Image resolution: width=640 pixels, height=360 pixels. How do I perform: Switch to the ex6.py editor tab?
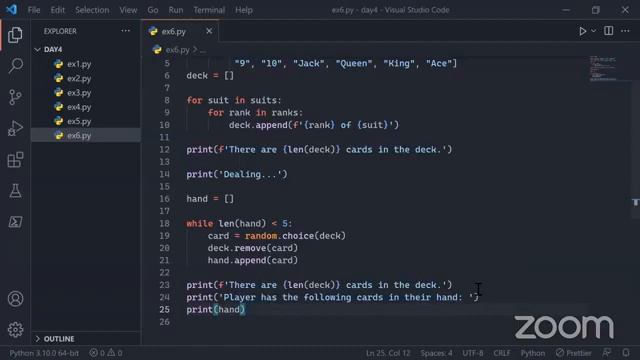pos(173,31)
